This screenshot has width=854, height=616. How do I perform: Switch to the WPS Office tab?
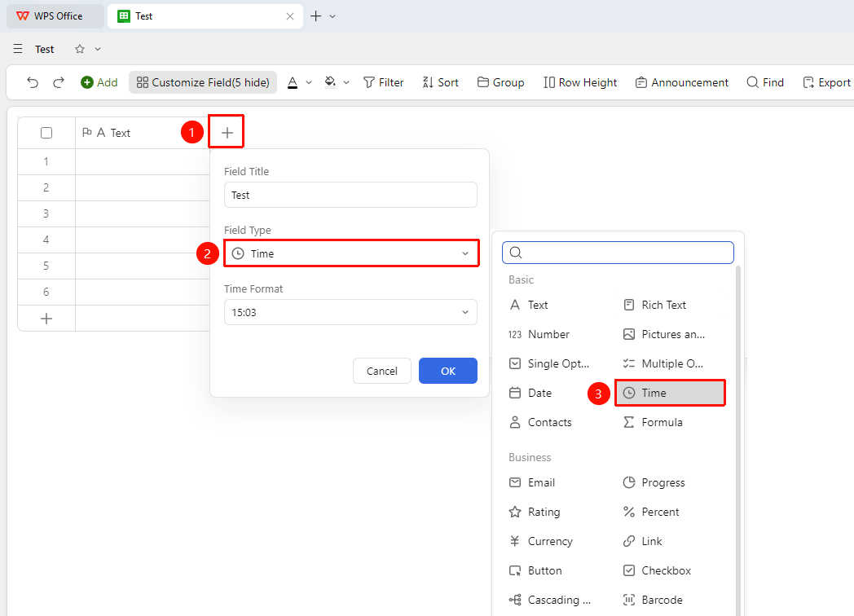pyautogui.click(x=55, y=16)
